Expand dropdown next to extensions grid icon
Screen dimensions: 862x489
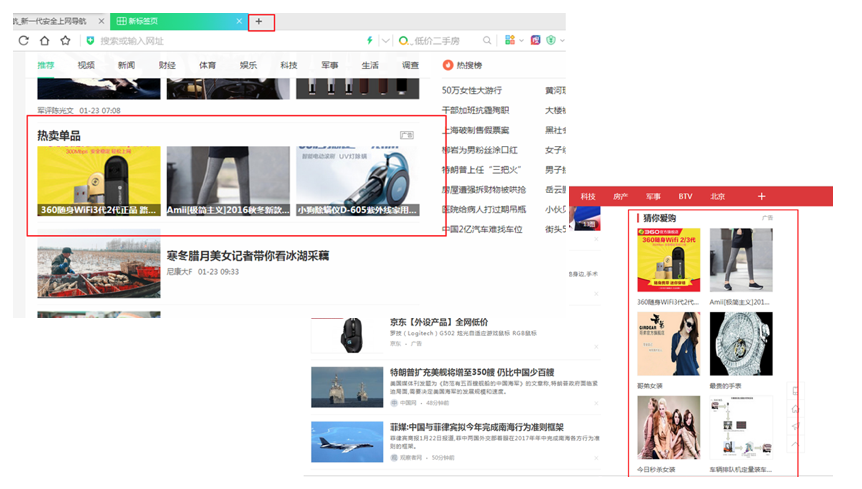tap(521, 41)
